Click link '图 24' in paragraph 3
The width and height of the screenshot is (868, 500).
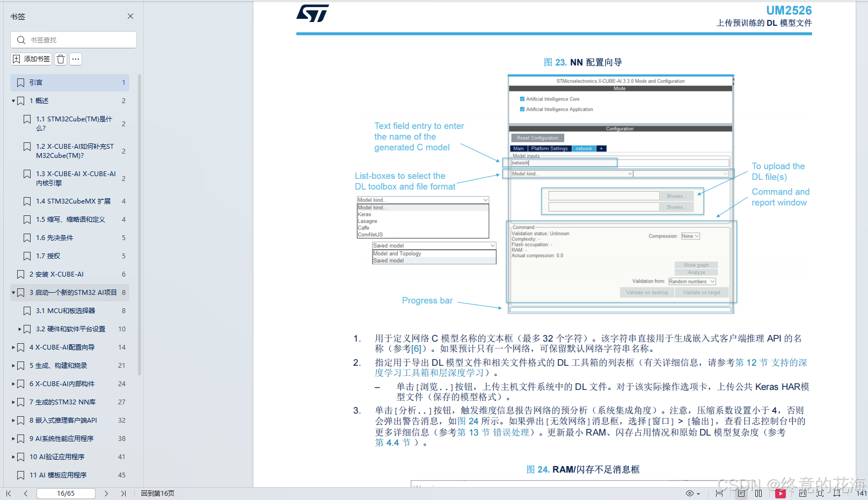point(468,421)
